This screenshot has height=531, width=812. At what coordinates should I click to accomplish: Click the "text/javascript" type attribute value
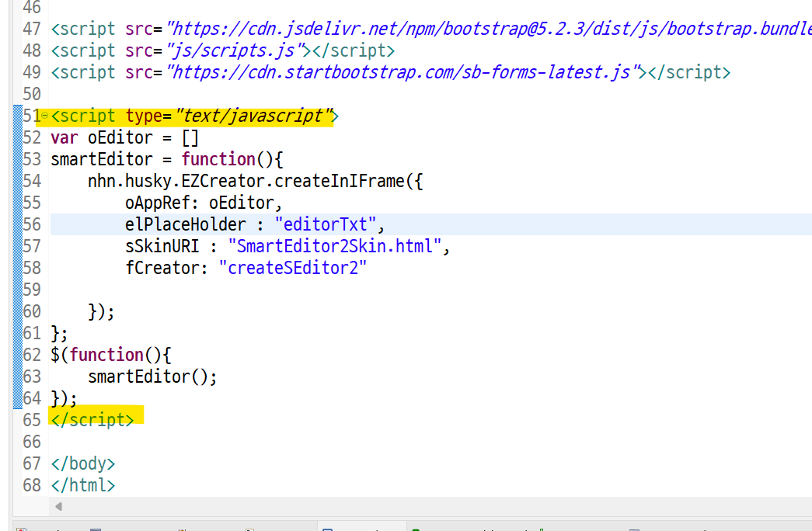pos(253,116)
